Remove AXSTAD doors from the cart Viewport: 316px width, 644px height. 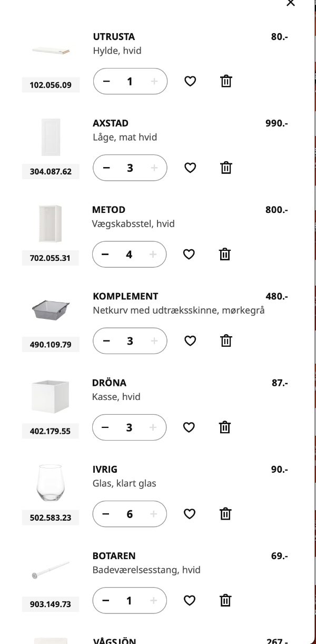click(226, 168)
